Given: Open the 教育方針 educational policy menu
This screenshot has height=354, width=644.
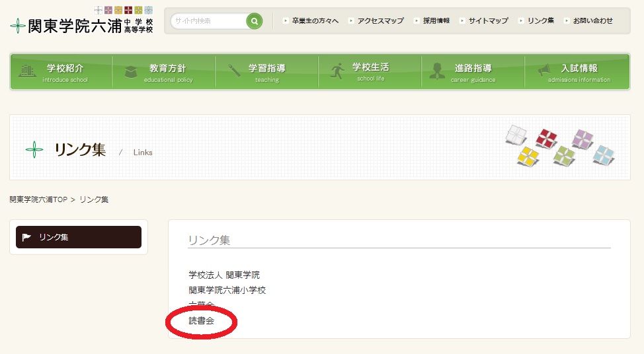Looking at the screenshot, I should click(164, 71).
